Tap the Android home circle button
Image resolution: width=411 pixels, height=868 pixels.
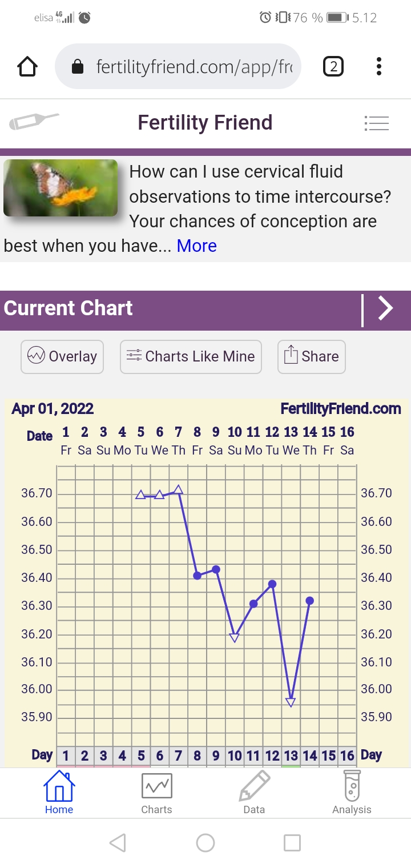205,842
